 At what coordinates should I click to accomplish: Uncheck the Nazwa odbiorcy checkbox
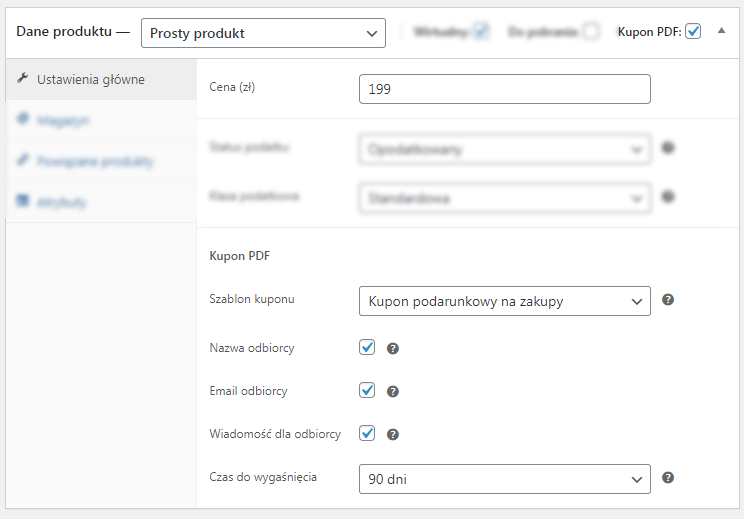coord(367,347)
